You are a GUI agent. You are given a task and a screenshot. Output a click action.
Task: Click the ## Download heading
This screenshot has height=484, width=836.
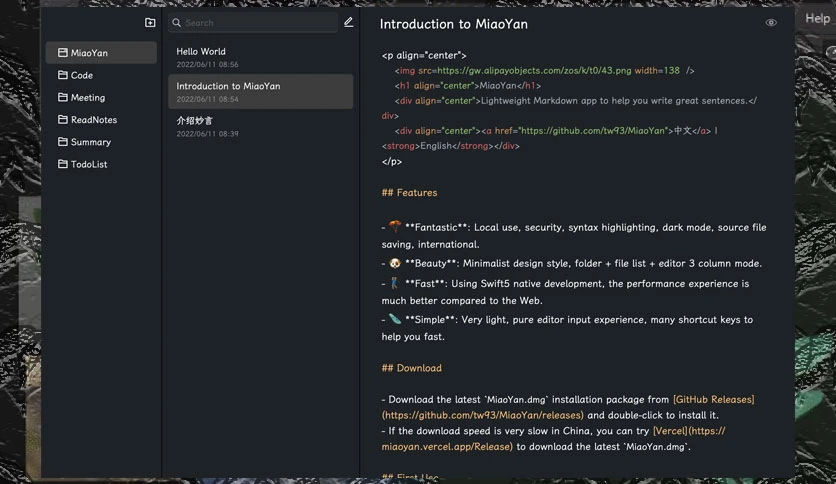coord(412,368)
